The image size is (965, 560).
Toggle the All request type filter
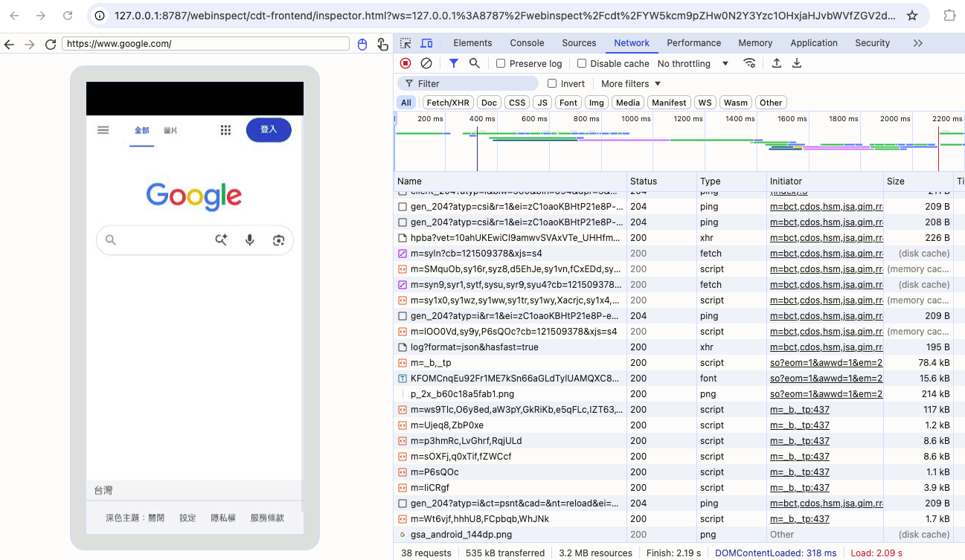pyautogui.click(x=405, y=103)
